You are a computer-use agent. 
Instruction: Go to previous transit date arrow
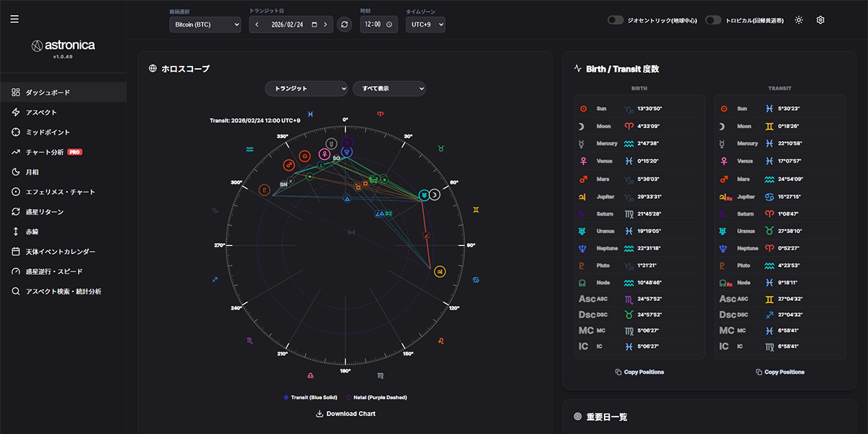(x=257, y=25)
